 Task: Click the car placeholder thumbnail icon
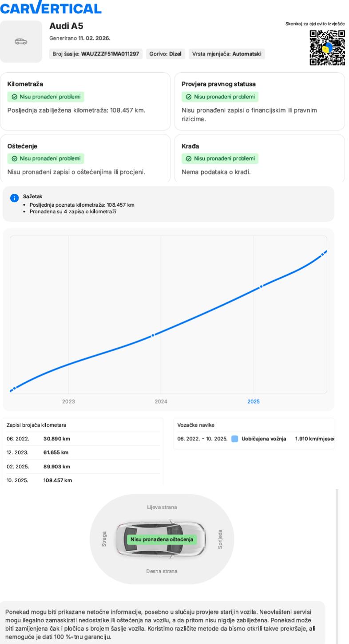click(21, 41)
